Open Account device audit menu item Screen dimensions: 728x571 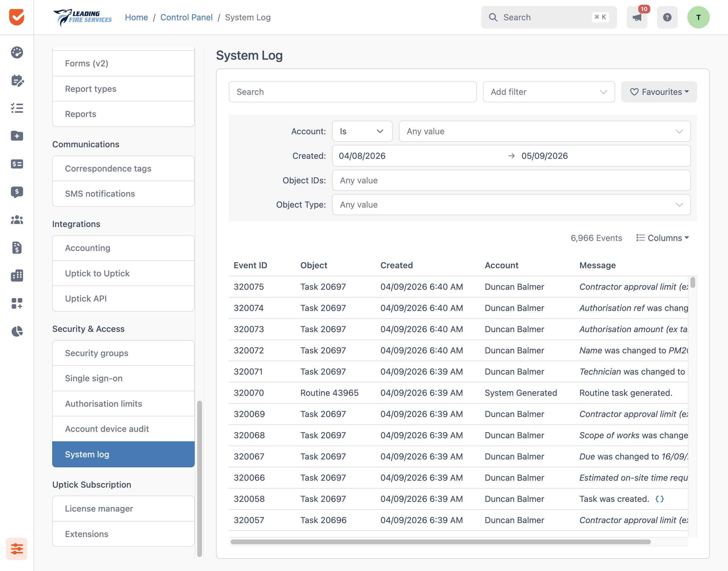[x=123, y=429]
